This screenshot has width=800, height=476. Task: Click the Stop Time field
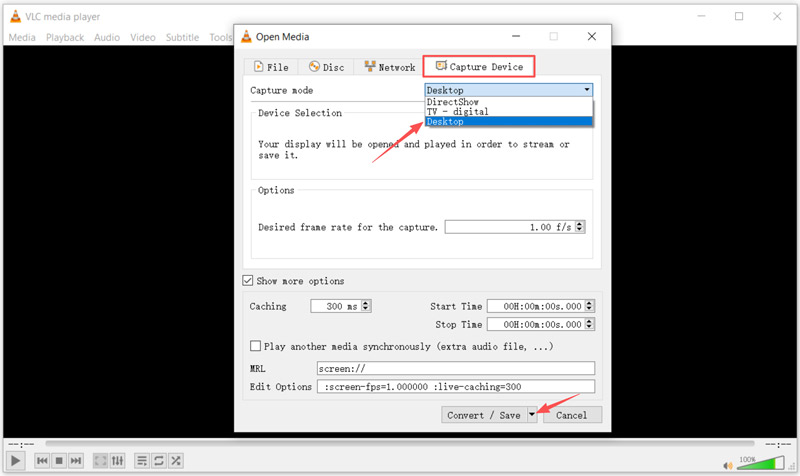coord(536,324)
